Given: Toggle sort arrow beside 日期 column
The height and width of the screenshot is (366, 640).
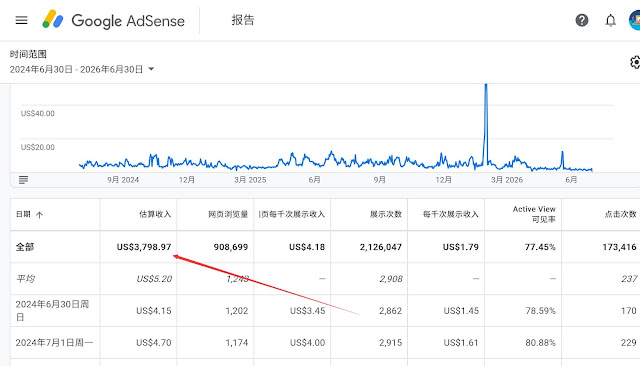Looking at the screenshot, I should 39,215.
